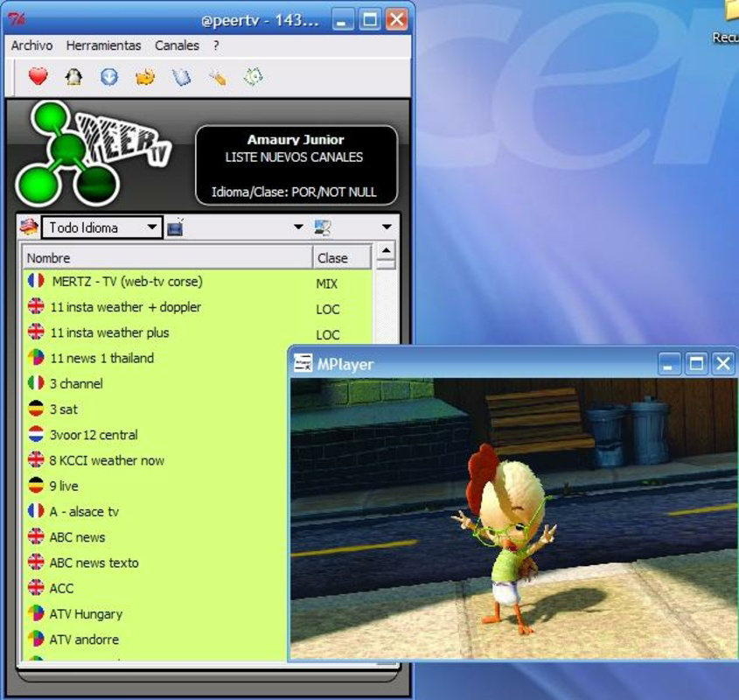Select the 3 sat channel
The image size is (739, 700).
[64, 409]
